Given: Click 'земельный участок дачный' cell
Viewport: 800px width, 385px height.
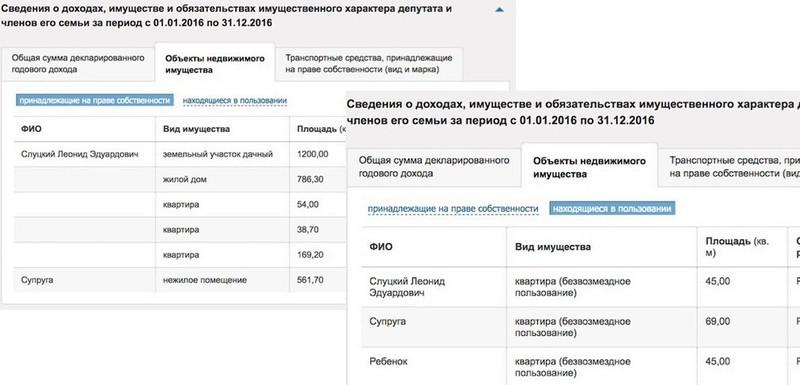Looking at the screenshot, I should point(218,154).
